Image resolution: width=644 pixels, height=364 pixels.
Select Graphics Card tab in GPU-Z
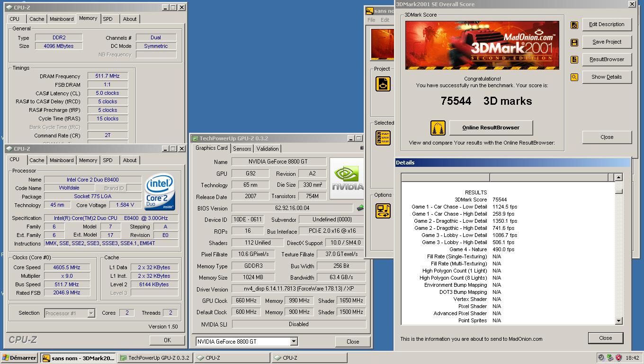coord(212,148)
